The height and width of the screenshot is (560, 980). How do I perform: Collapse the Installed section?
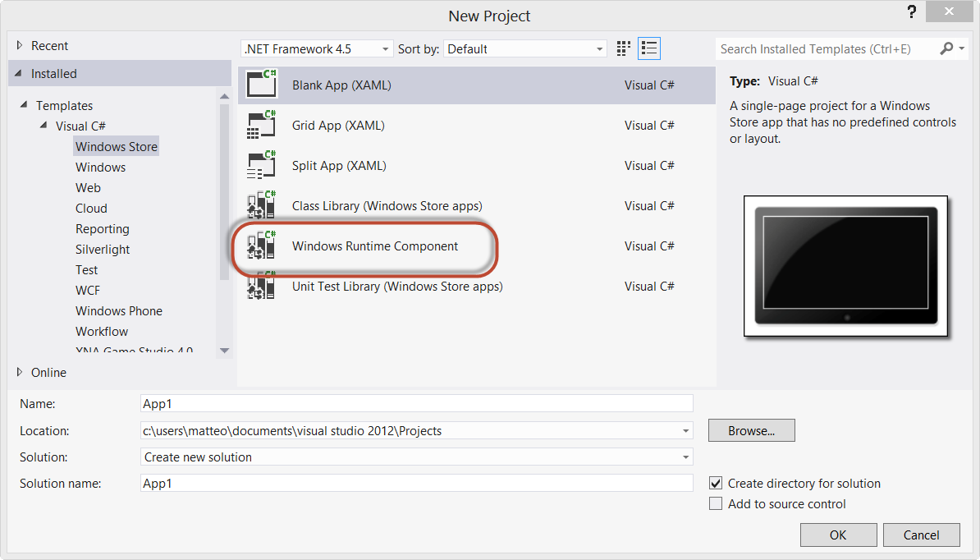(19, 73)
